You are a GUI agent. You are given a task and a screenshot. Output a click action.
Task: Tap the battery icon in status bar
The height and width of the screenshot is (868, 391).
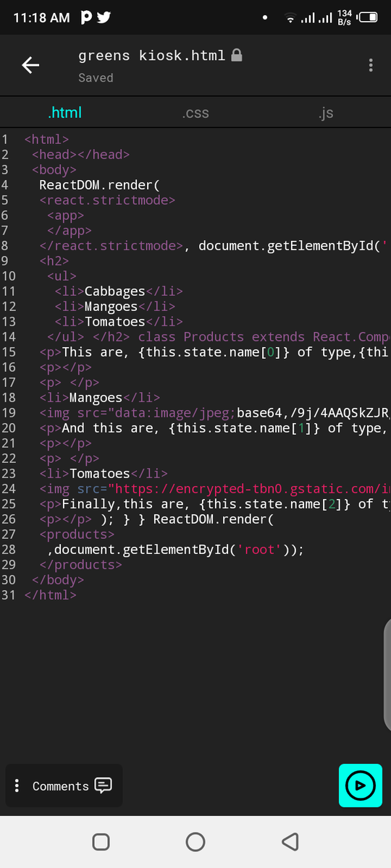367,17
